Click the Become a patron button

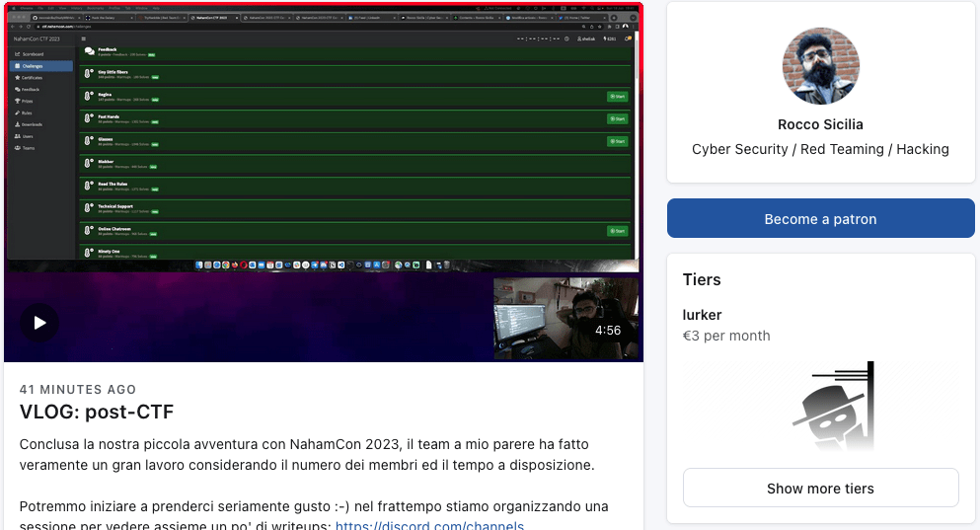point(820,218)
